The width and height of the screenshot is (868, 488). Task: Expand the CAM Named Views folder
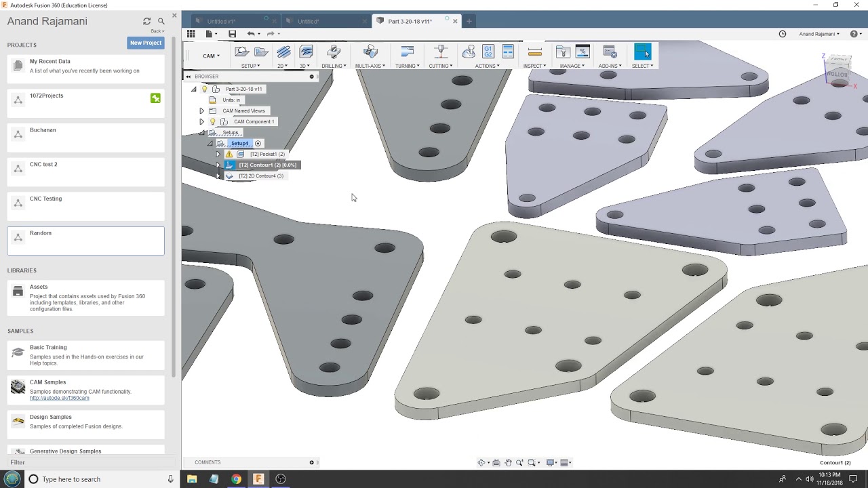pos(201,110)
